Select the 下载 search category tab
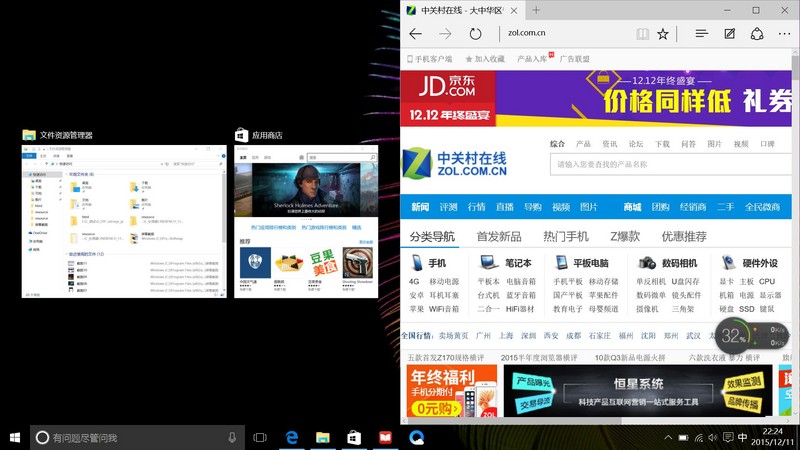Screen dimensions: 800x450 (662, 144)
